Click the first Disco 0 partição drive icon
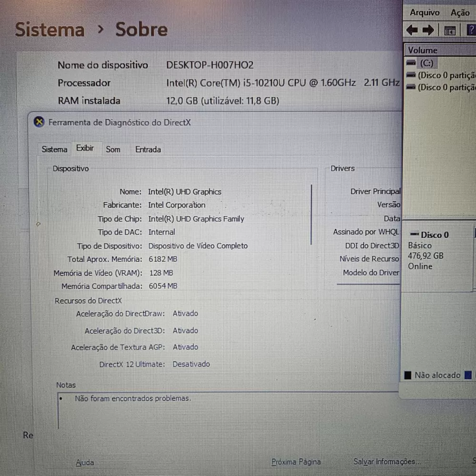Screen dimensions: 476x476 point(411,75)
